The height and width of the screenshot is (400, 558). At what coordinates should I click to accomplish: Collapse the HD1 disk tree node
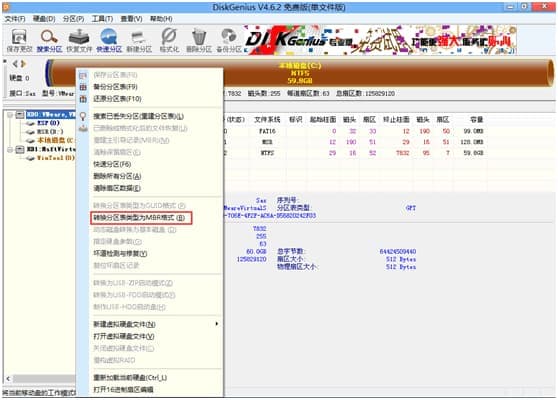tap(10, 149)
